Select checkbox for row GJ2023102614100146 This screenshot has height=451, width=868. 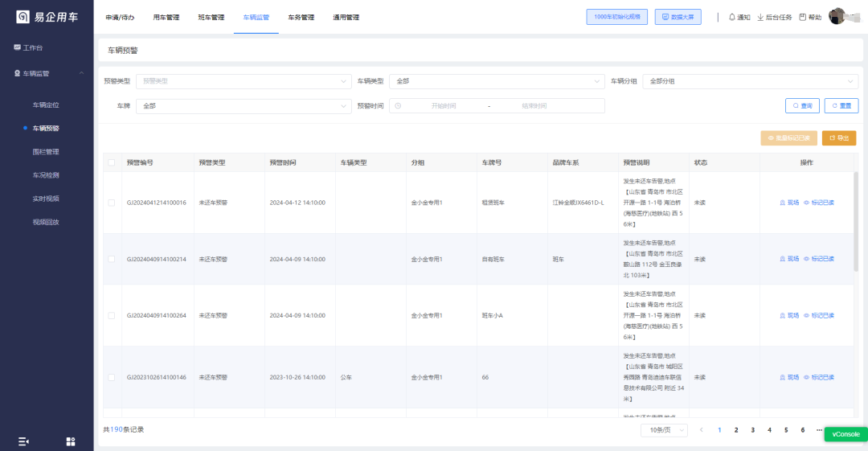[112, 377]
